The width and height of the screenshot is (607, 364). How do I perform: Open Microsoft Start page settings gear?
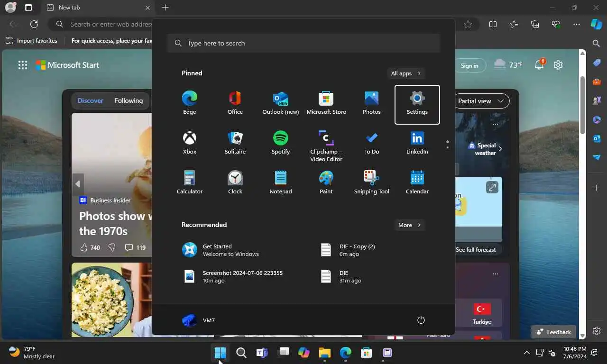point(558,65)
